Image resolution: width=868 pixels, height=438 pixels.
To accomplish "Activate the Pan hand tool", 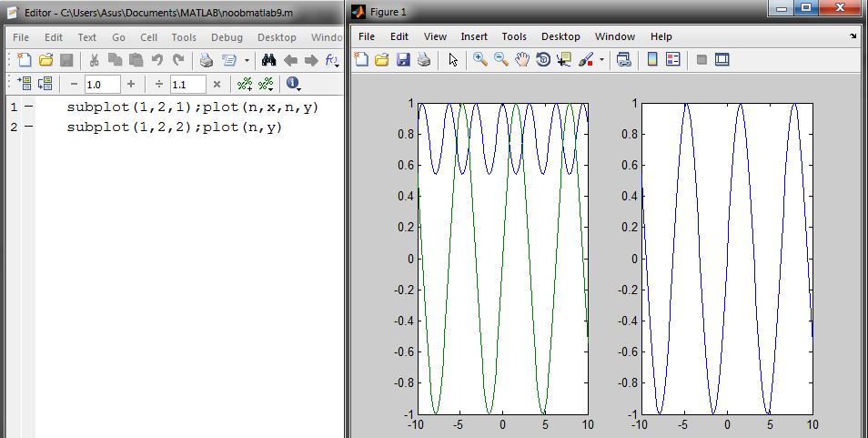I will coord(522,60).
